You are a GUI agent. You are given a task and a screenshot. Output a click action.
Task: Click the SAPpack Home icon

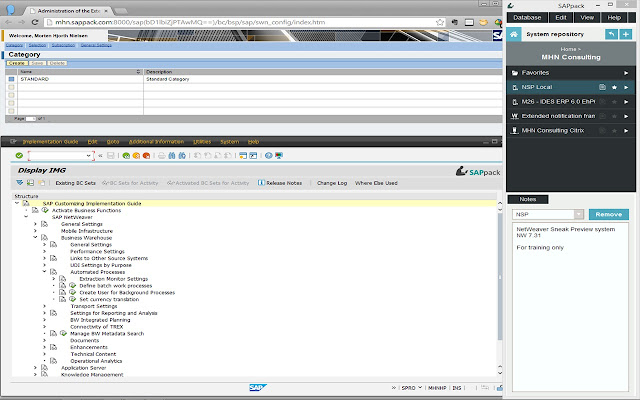pyautogui.click(x=514, y=34)
